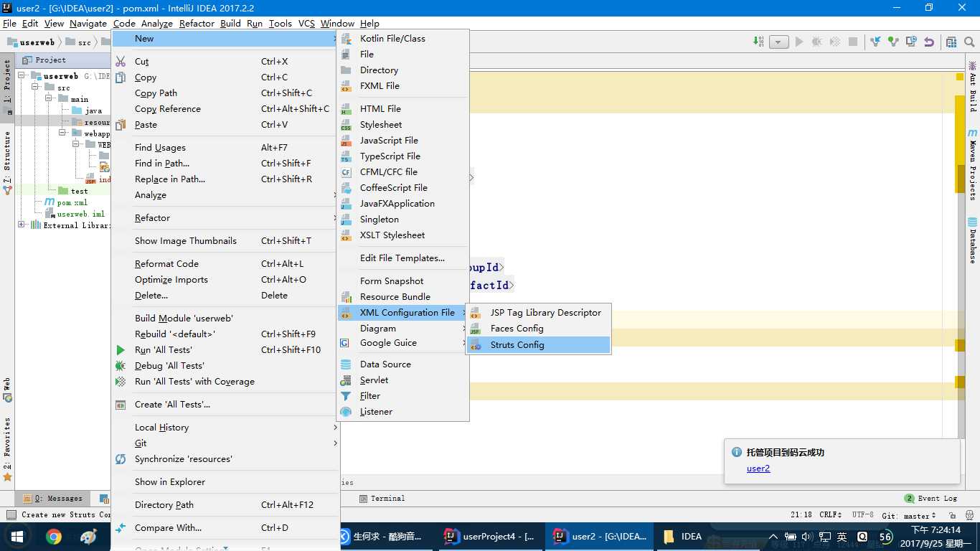Screen dimensions: 980x551
Task: Select the test folder in project tree
Action: (x=73, y=191)
